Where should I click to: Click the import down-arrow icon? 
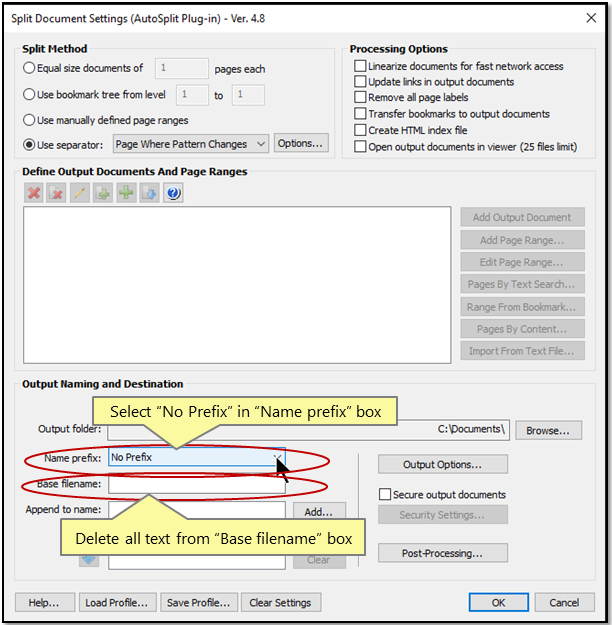(149, 193)
